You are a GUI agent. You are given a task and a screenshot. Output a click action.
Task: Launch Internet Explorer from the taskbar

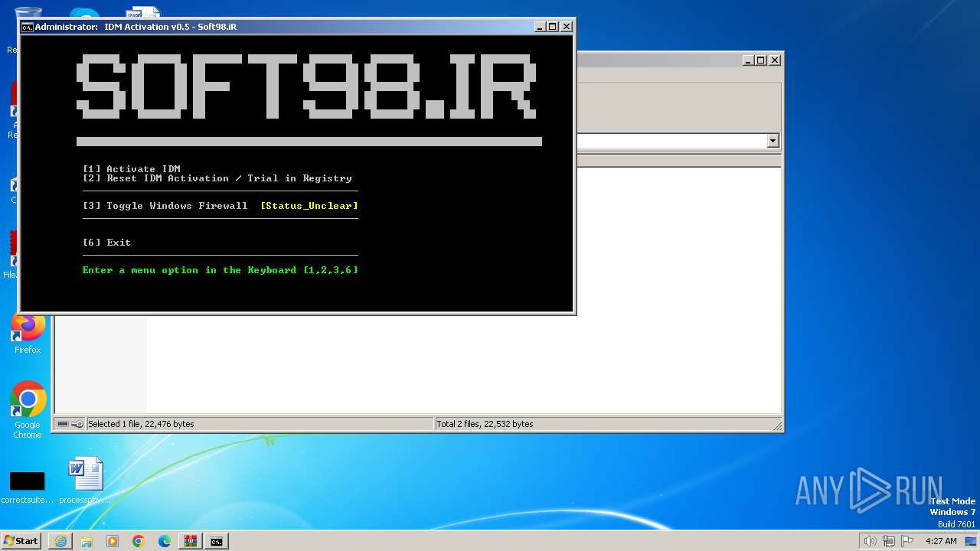coord(60,541)
